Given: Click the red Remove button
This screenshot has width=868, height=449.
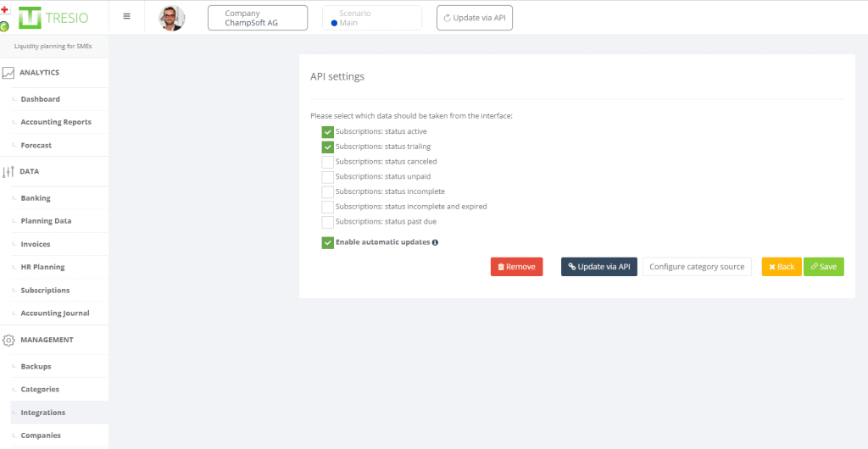Looking at the screenshot, I should click(516, 267).
